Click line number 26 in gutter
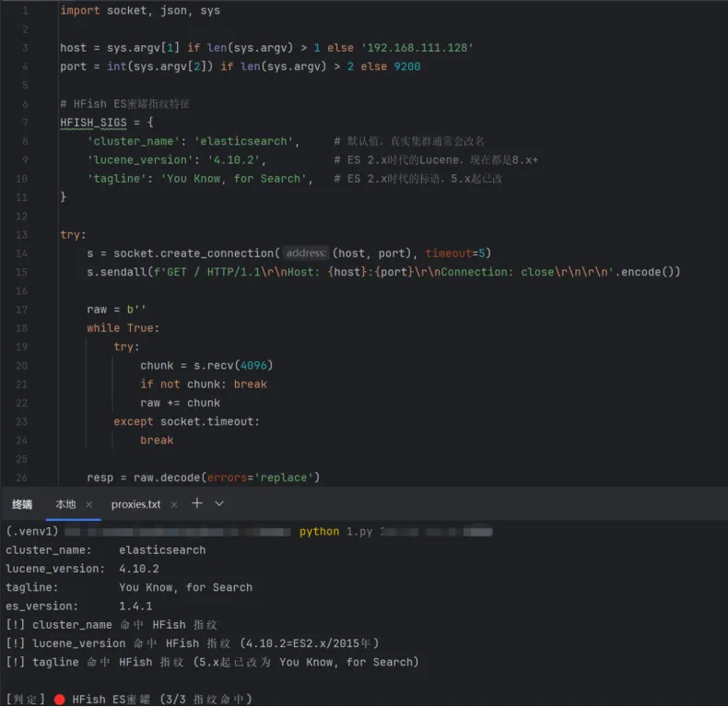 click(21, 477)
